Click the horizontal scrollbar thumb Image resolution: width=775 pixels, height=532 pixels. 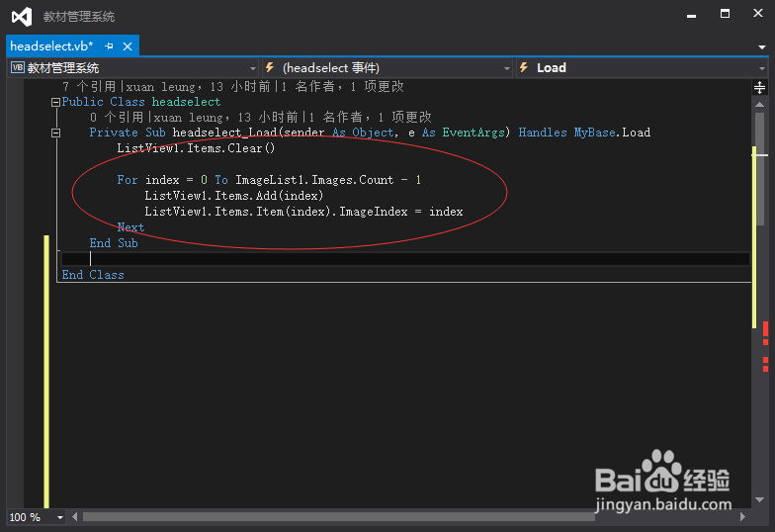click(338, 516)
